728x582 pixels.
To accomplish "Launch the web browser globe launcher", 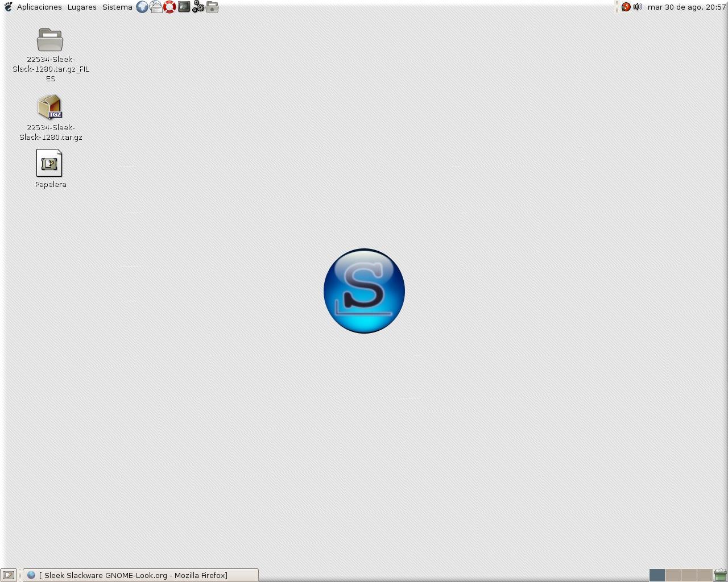I will 142,7.
